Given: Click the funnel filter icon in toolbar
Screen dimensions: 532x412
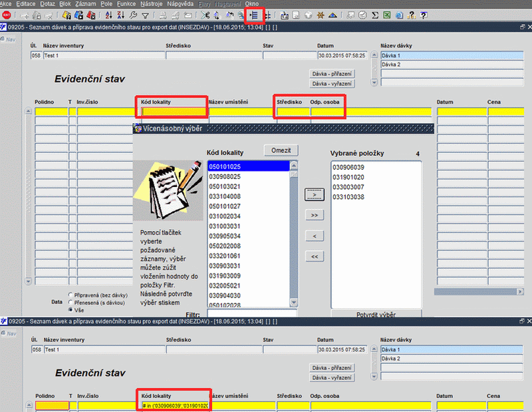Looking at the screenshot, I should pos(145,15).
